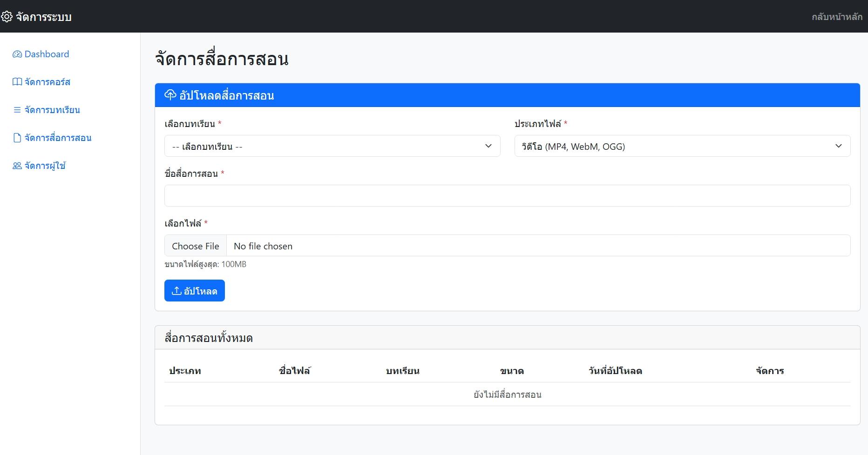Click the ประเภทไฟล์ field label
This screenshot has width=868, height=455.
pos(538,124)
